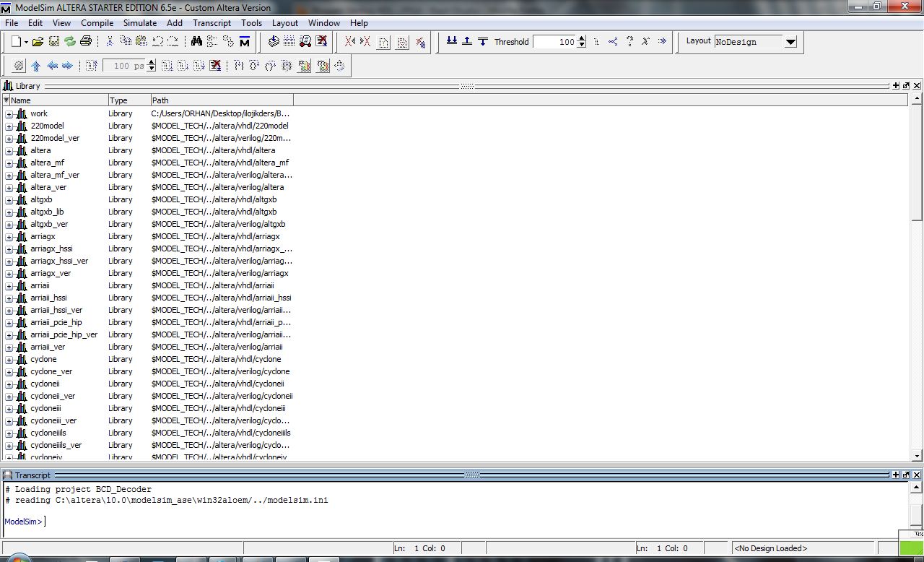Click the find previous edge icon
Viewport: 924px width, 562px height.
[350, 42]
